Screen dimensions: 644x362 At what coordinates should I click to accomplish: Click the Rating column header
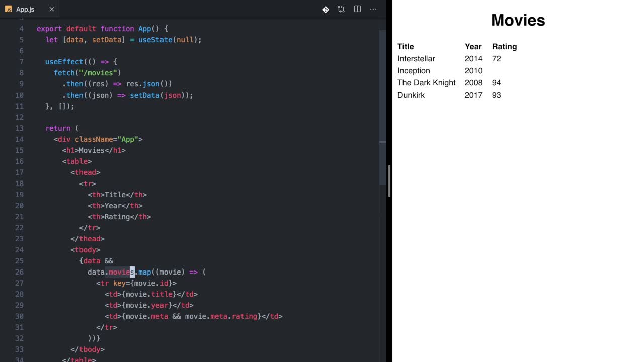[x=504, y=47]
